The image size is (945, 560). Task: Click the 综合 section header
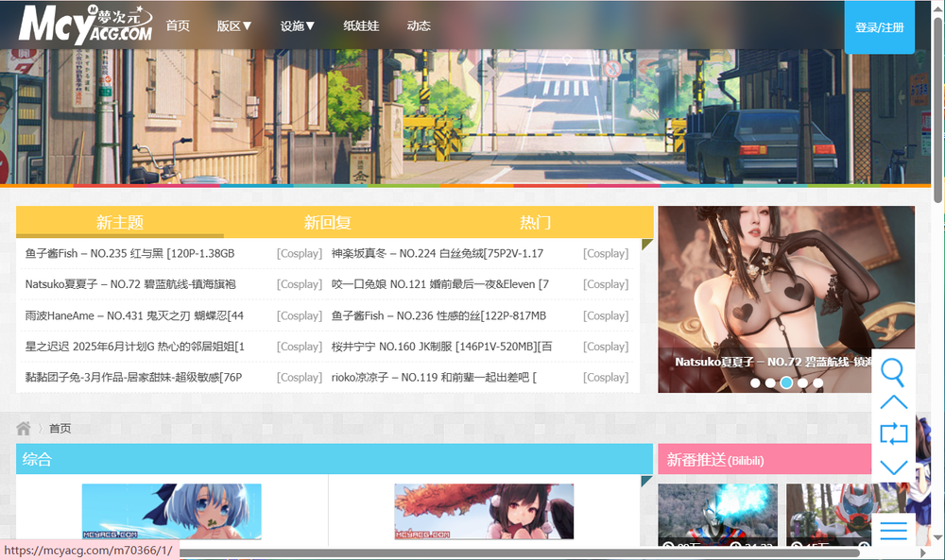tap(335, 460)
